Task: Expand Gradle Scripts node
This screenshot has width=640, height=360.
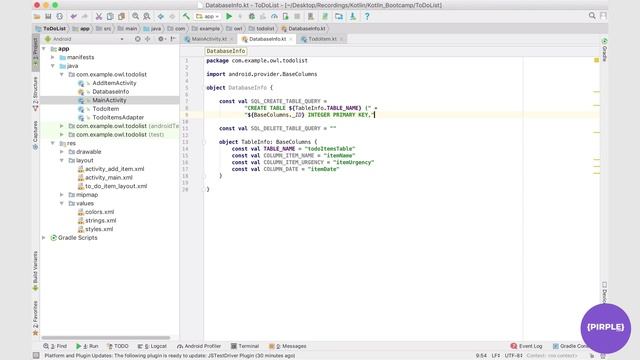Action: pos(44,238)
